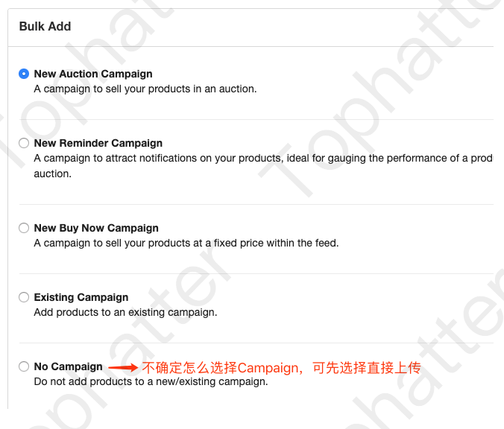Image resolution: width=504 pixels, height=429 pixels.
Task: Select the Existing Campaign radio button
Action: (25, 297)
